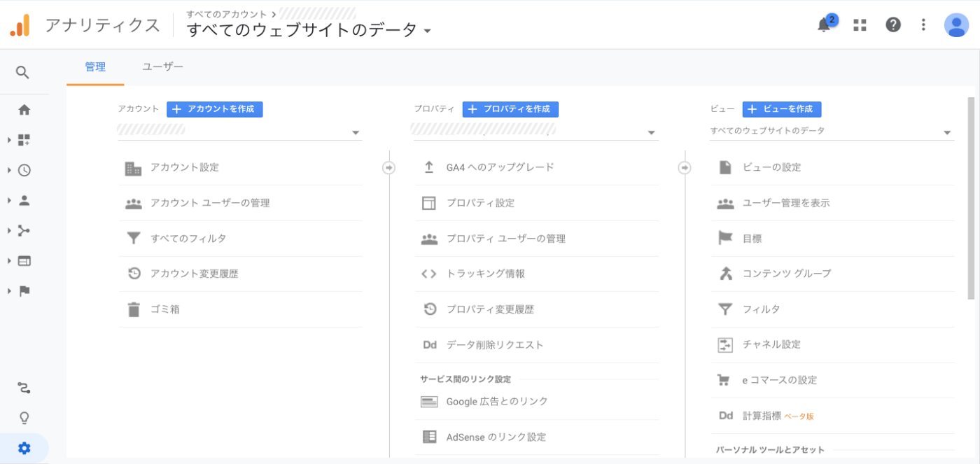The image size is (980, 464).
Task: Expand Realtime section arrow in sidebar
Action: click(9, 170)
